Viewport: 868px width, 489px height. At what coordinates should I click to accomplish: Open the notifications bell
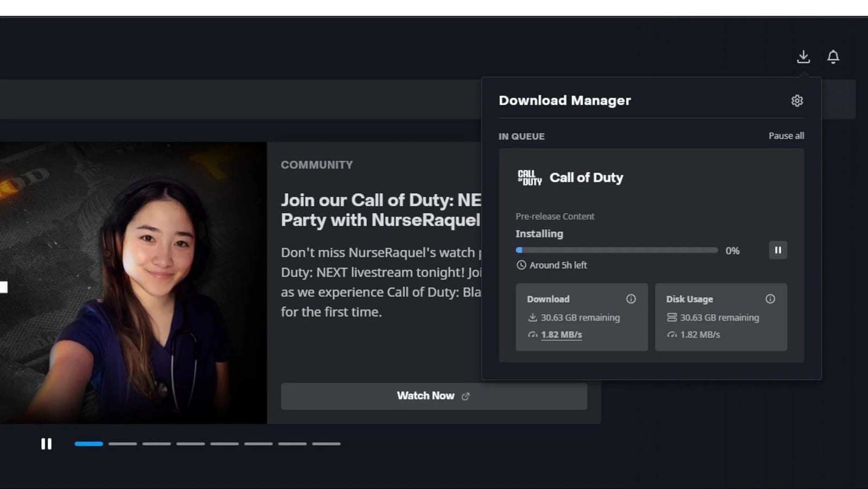point(833,56)
